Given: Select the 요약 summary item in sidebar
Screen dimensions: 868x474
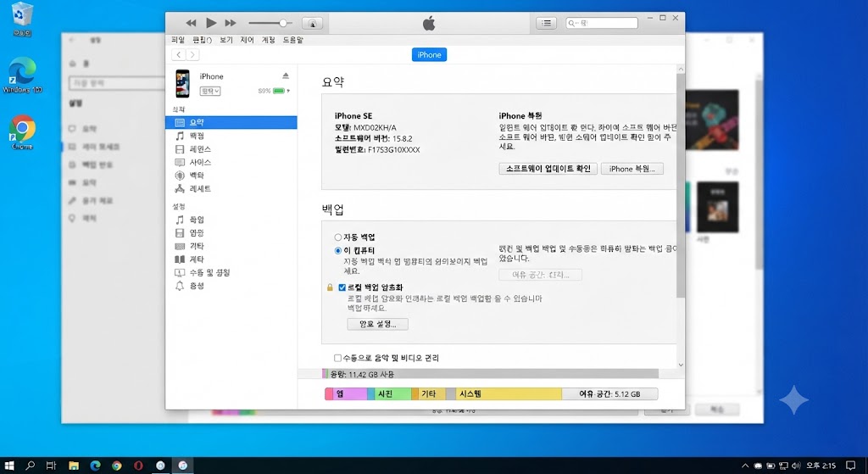Looking at the screenshot, I should click(x=231, y=122).
